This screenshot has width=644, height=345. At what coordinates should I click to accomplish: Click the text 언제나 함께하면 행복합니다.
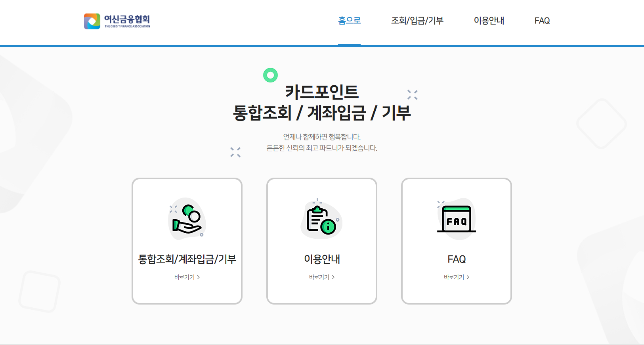tap(322, 137)
